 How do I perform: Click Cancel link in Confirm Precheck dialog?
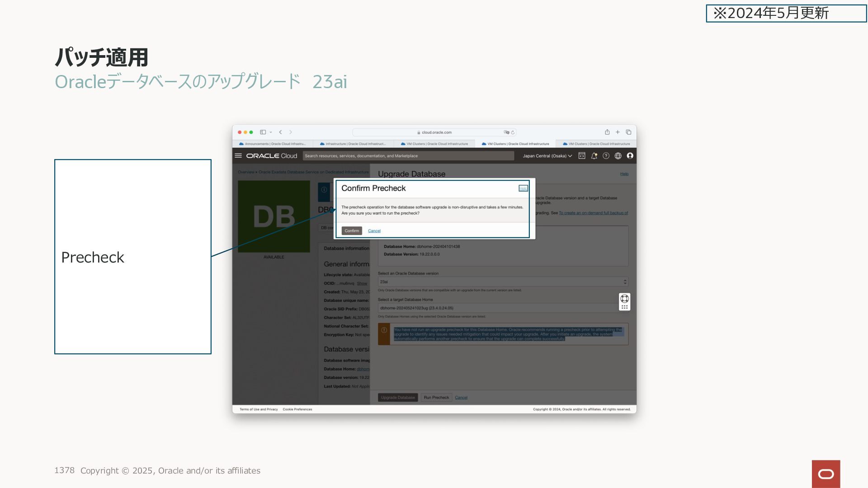pos(374,231)
